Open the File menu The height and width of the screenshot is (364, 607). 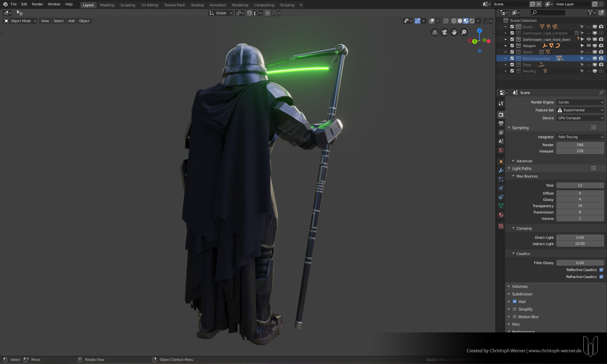[x=14, y=4]
